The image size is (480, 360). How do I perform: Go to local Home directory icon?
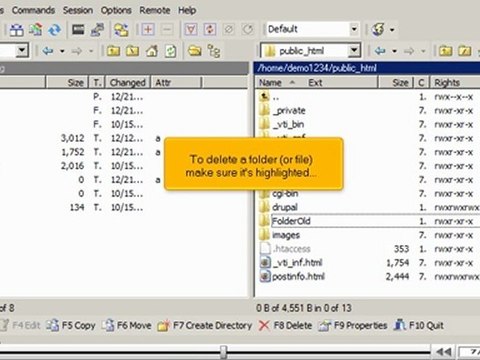coord(152,51)
